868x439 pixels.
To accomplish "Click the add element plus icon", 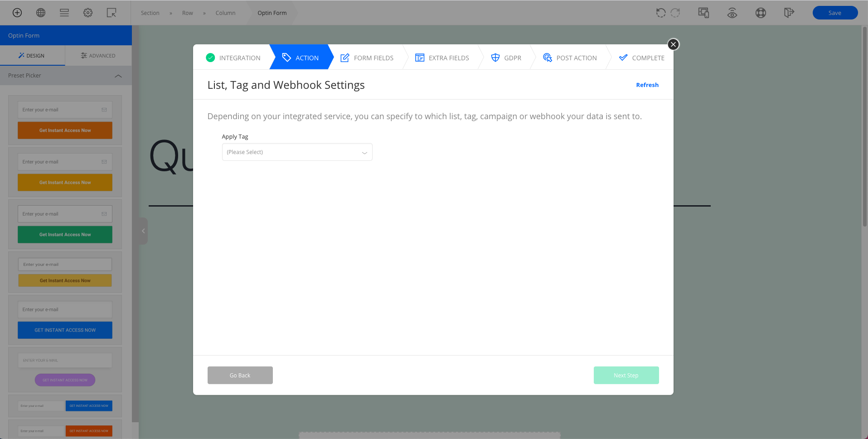I will tap(17, 13).
